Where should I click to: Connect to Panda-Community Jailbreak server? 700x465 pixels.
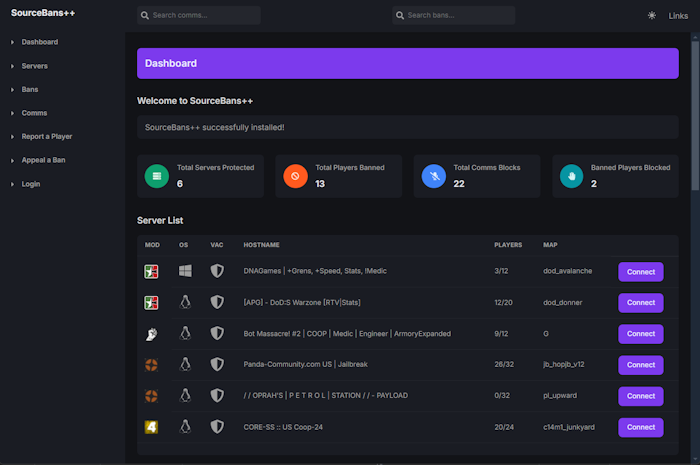tap(641, 365)
